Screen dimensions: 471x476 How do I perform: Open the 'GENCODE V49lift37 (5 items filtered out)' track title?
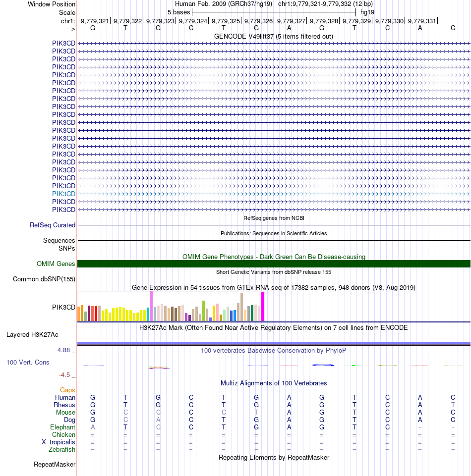click(274, 37)
